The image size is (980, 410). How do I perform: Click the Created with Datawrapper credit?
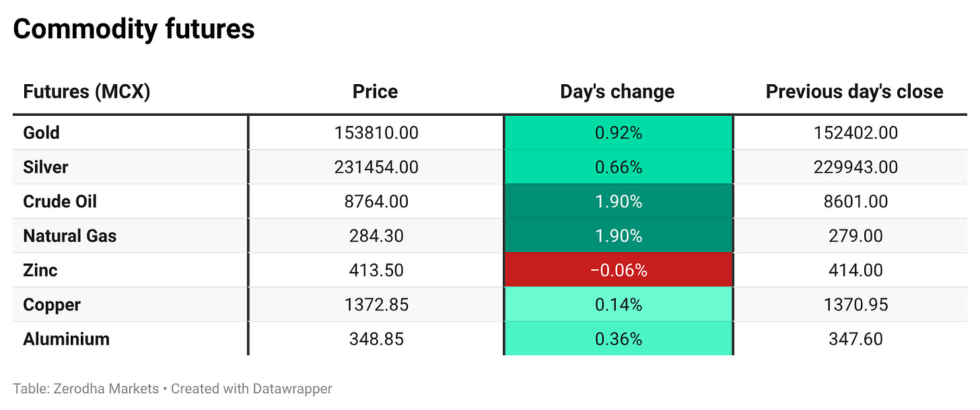252,388
